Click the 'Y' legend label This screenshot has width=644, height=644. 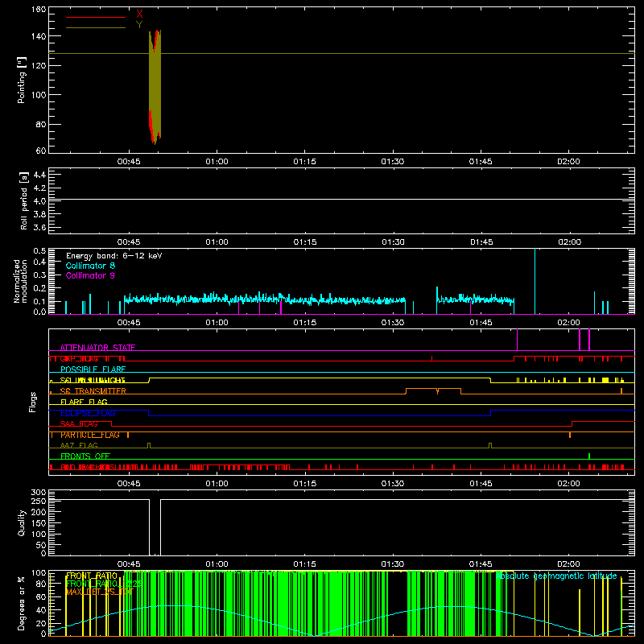point(139,25)
